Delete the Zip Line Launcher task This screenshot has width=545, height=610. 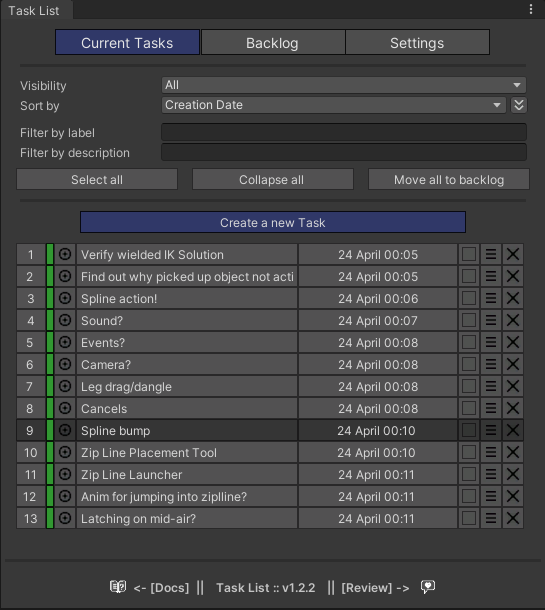pyautogui.click(x=513, y=474)
